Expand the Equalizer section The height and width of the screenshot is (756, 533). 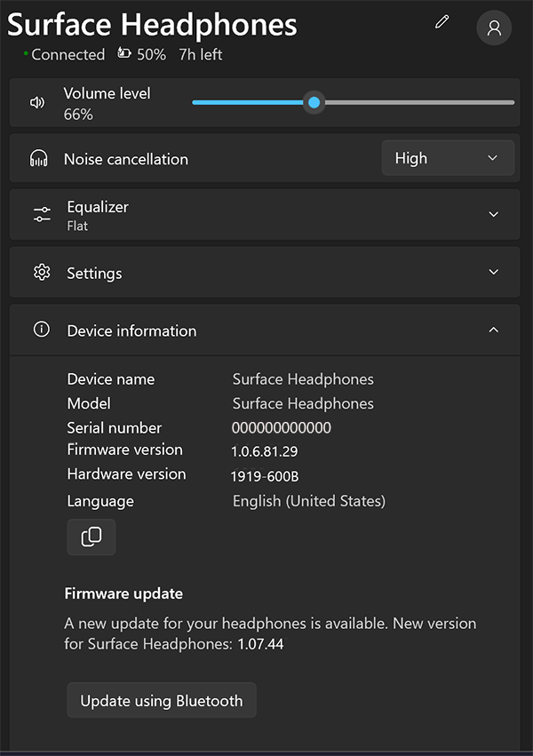[x=493, y=214]
